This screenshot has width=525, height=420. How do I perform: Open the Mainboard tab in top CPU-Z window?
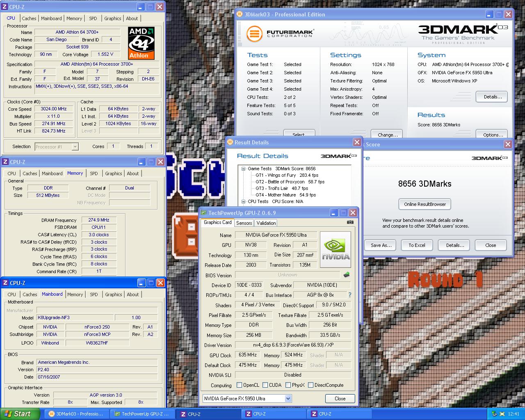51,18
